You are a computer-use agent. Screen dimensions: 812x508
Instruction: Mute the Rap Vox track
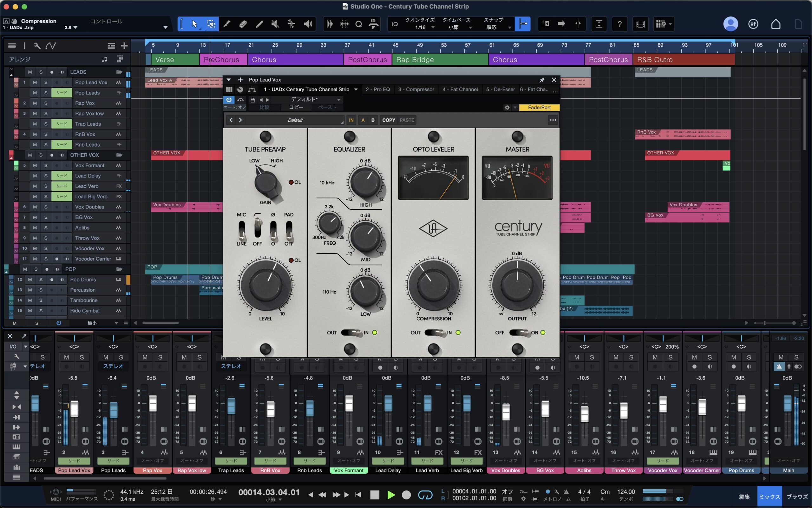[35, 103]
